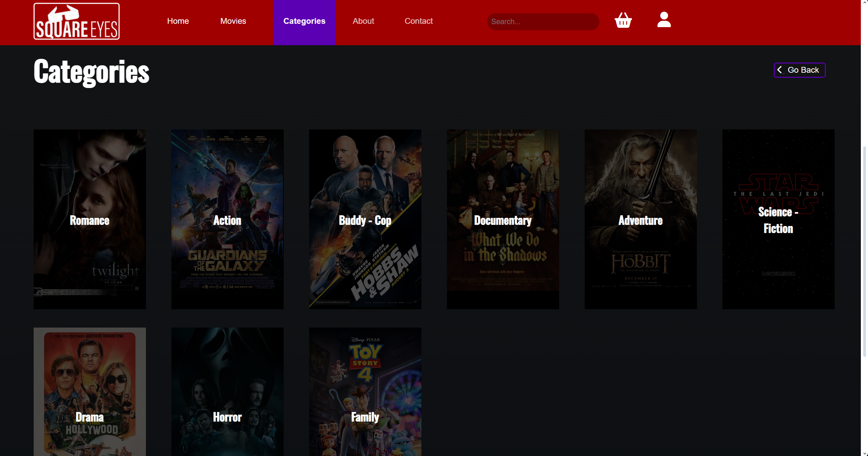Viewport: 868px width, 456px height.
Task: Select the Action category poster
Action: click(x=227, y=219)
